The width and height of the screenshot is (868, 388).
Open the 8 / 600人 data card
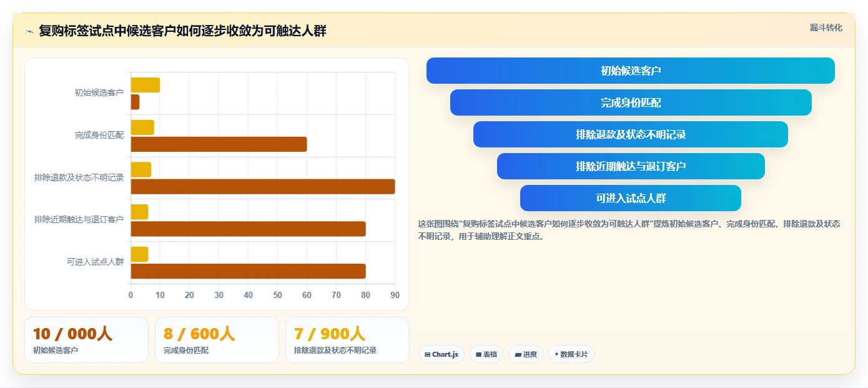217,340
